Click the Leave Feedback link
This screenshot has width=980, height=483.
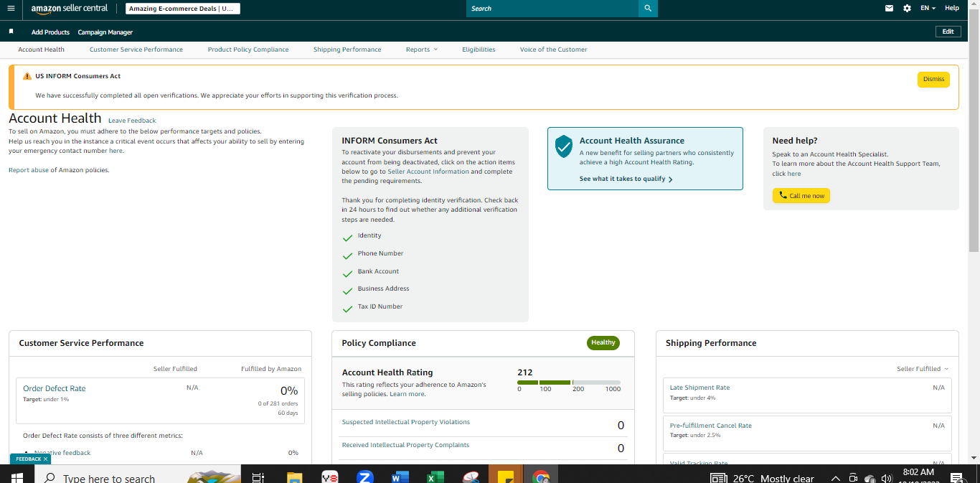pyautogui.click(x=132, y=121)
